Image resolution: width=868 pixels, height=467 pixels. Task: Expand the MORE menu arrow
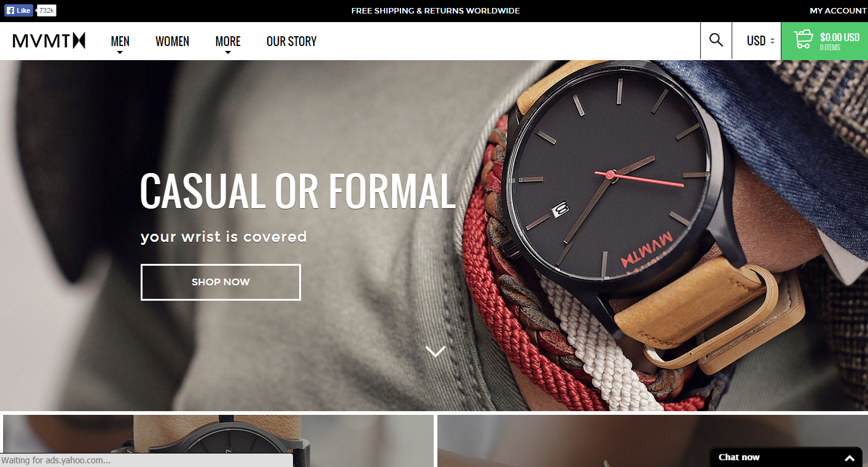[228, 53]
